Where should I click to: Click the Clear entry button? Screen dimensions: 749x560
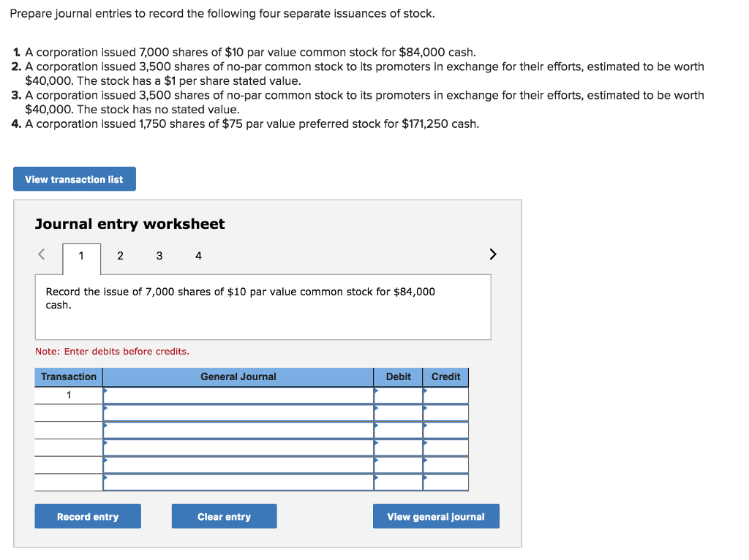pos(224,515)
